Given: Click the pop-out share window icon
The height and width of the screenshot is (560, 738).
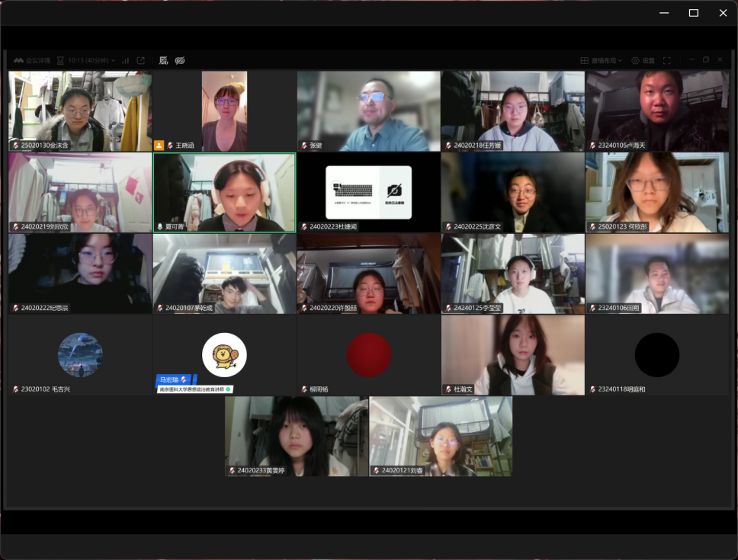Looking at the screenshot, I should (x=141, y=60).
